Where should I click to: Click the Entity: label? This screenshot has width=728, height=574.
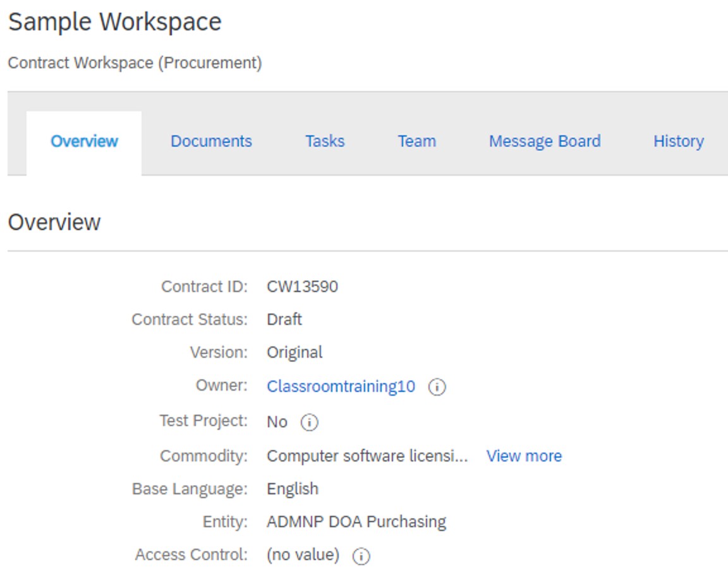click(225, 522)
